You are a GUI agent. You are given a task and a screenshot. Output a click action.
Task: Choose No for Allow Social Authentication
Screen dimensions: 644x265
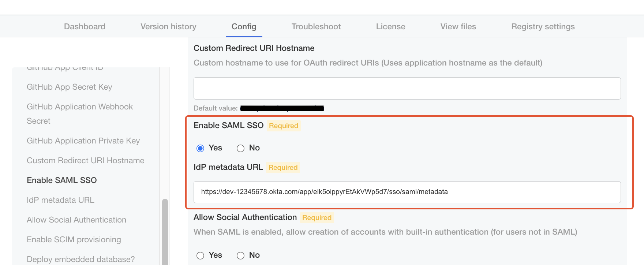tap(240, 255)
